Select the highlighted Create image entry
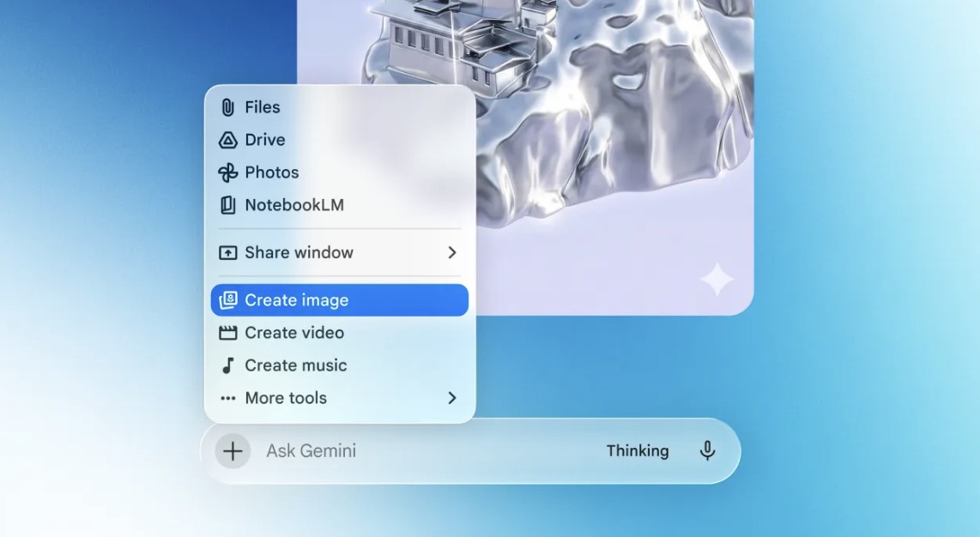Screen dimensions: 980x537 (339, 300)
